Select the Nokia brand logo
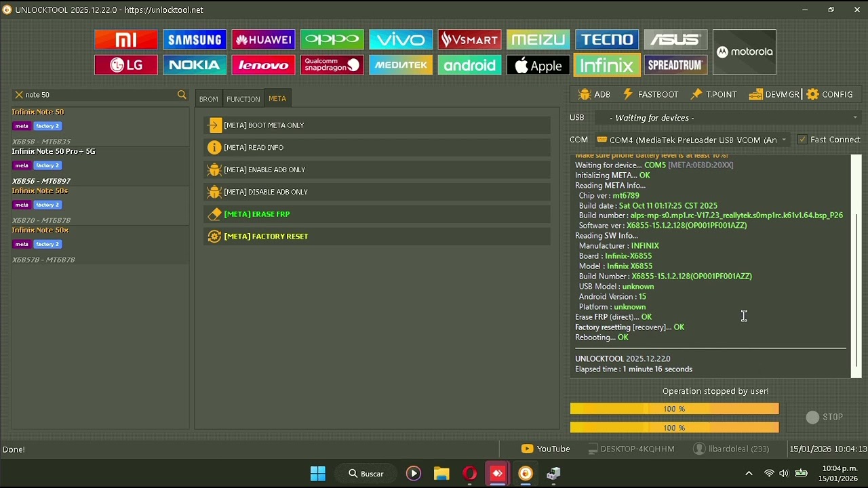The width and height of the screenshot is (868, 488). (x=195, y=65)
